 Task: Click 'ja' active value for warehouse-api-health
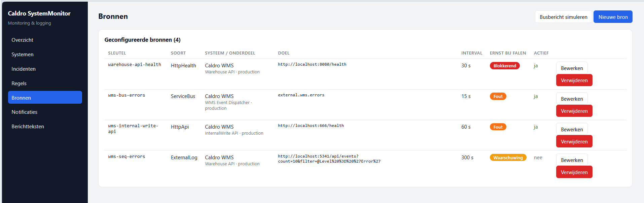tap(536, 66)
